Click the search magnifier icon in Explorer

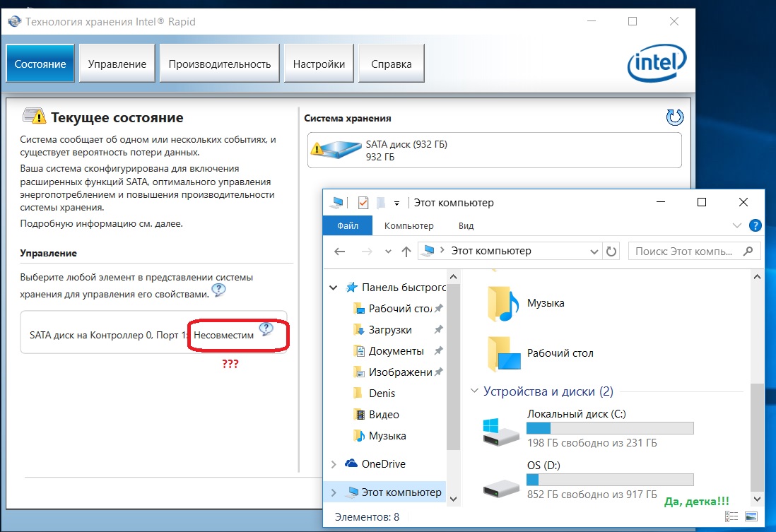748,252
